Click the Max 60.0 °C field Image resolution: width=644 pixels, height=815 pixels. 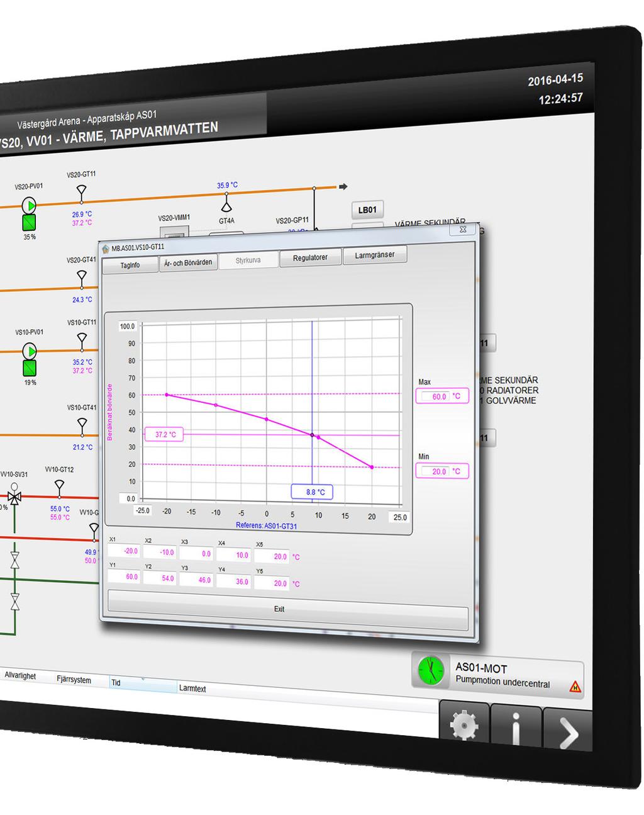442,396
